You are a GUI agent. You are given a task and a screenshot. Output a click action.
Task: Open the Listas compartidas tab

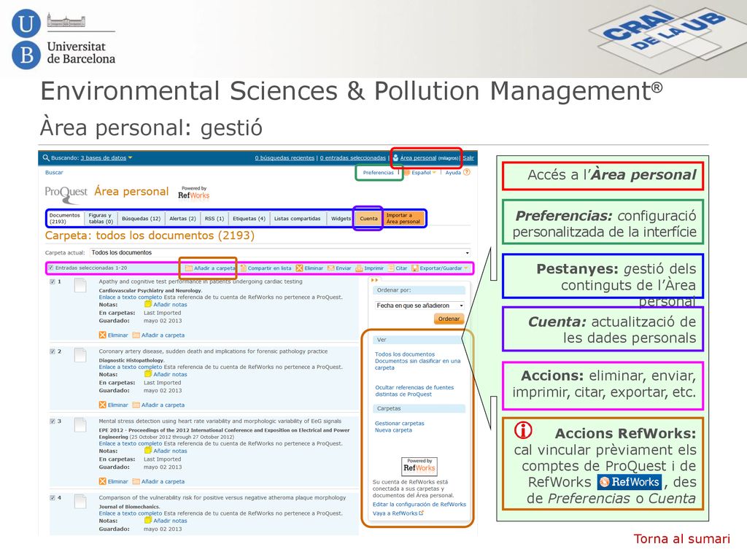[x=298, y=219]
